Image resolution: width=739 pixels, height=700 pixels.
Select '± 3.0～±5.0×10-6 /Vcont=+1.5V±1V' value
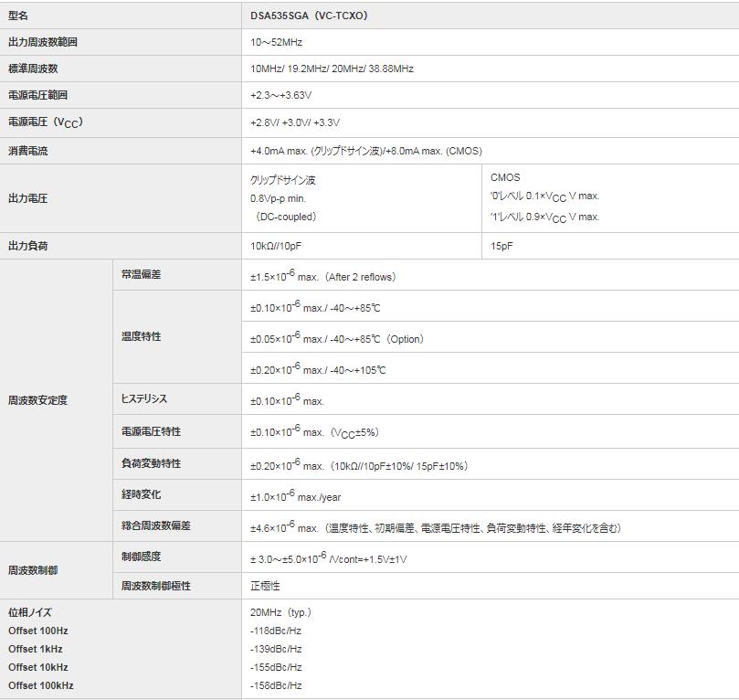[329, 558]
